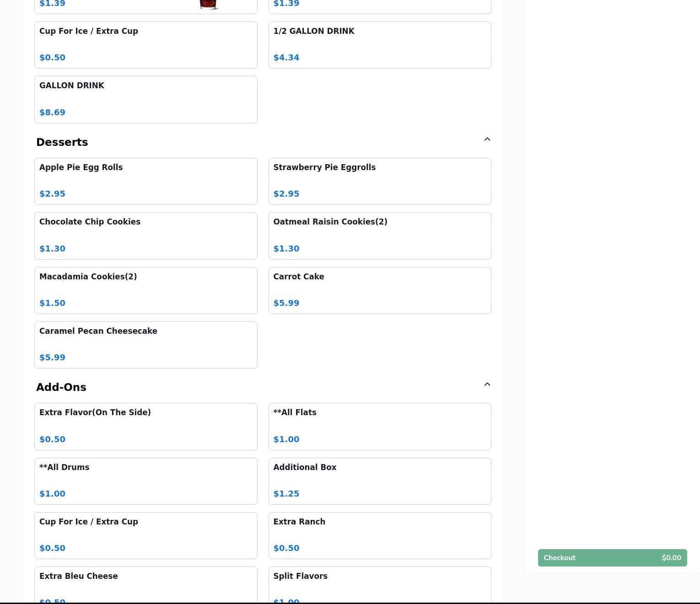Add Extra Ranch to order

379,535
